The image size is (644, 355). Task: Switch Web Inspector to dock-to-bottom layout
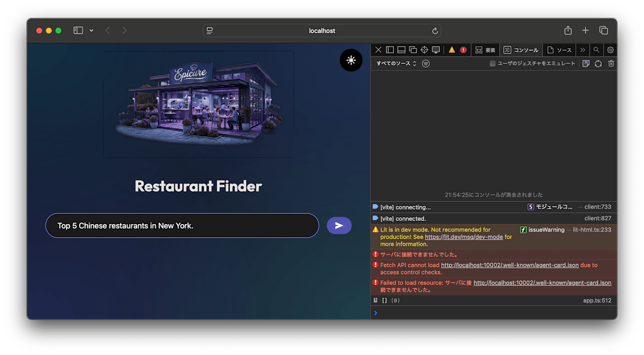[401, 49]
